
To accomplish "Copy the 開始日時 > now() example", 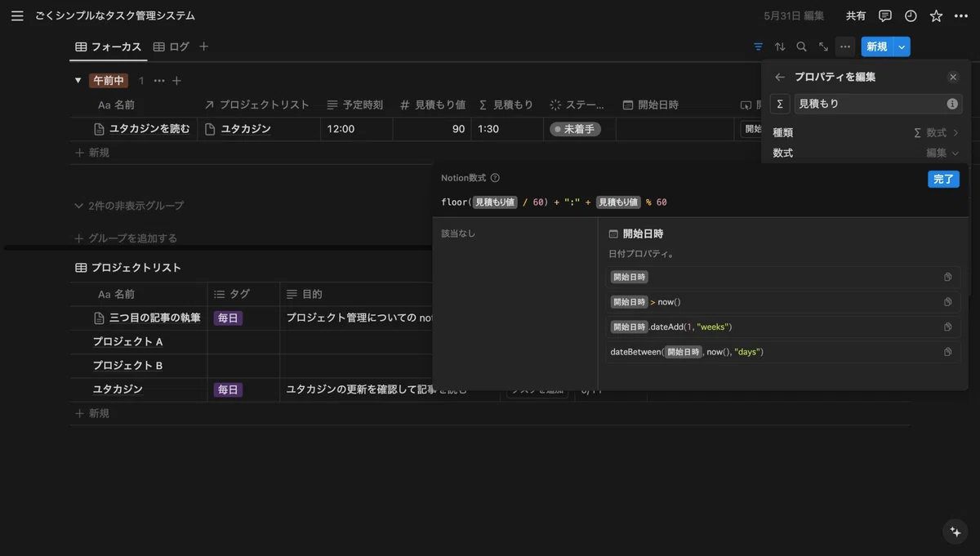I will coord(948,302).
